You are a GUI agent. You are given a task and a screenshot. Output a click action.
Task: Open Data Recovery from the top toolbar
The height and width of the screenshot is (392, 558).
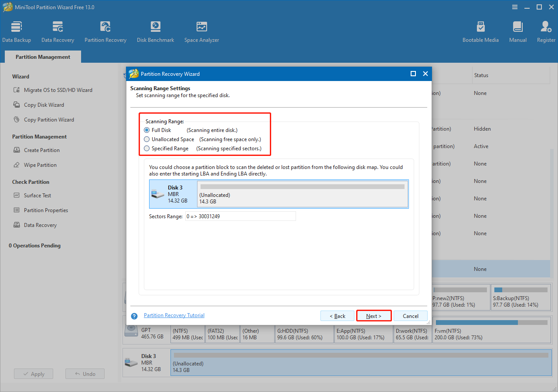point(57,30)
